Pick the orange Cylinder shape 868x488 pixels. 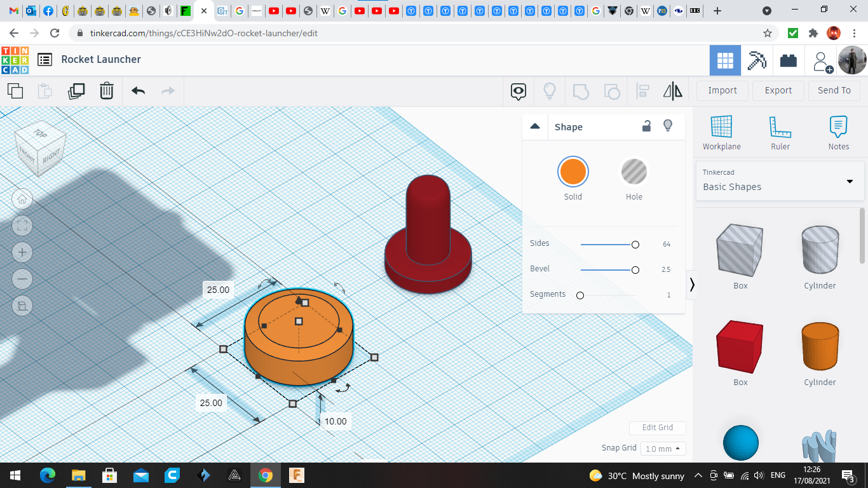pyautogui.click(x=820, y=347)
